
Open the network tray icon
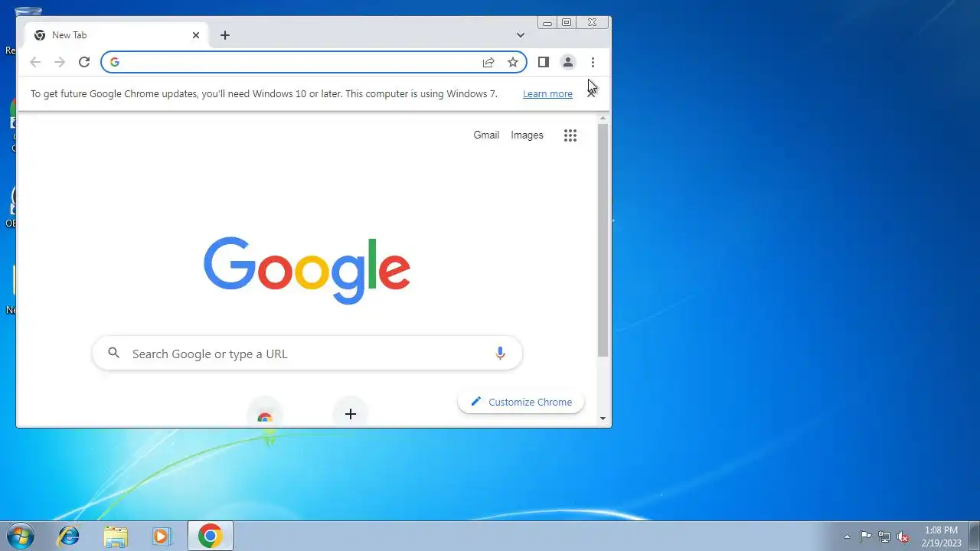tap(884, 536)
